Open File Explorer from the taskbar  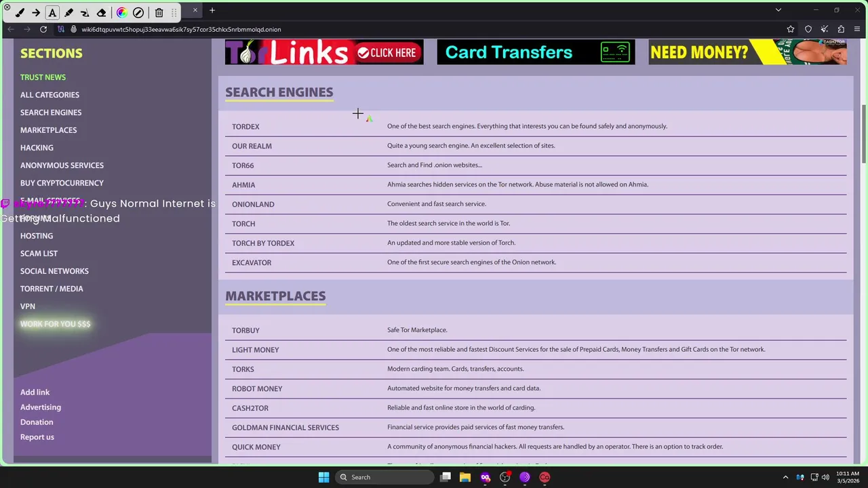tap(465, 477)
